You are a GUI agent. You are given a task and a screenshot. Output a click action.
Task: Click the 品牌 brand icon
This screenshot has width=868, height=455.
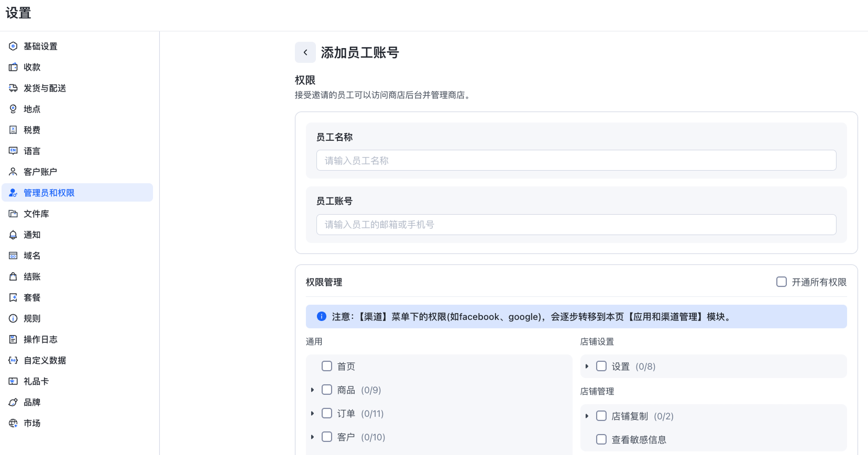tap(13, 402)
